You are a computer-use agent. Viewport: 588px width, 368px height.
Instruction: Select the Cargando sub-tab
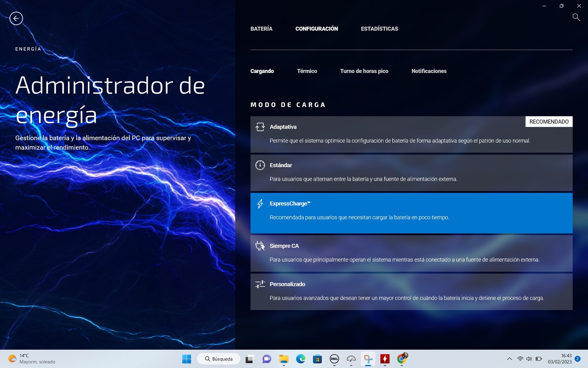coord(262,71)
